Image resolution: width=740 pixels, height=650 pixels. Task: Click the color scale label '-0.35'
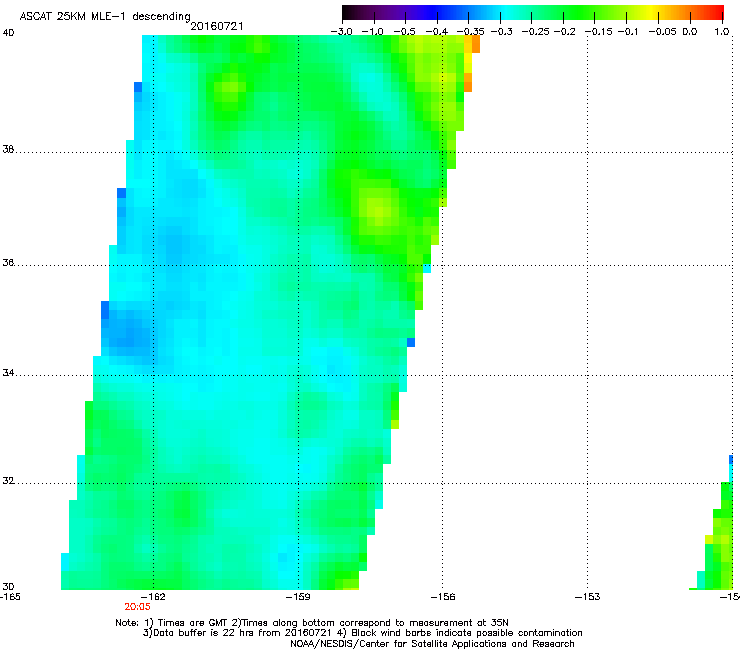[x=470, y=32]
